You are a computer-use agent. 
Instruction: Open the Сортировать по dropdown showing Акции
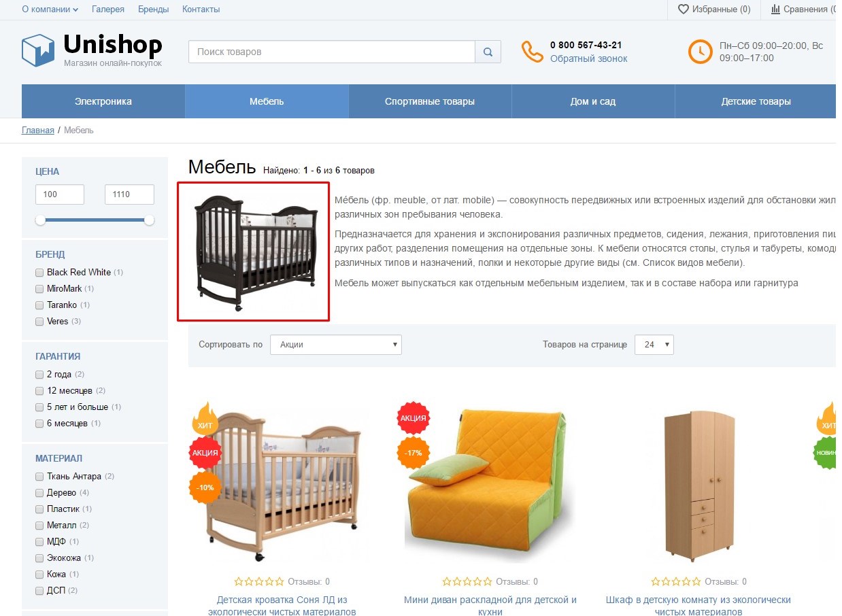point(336,345)
